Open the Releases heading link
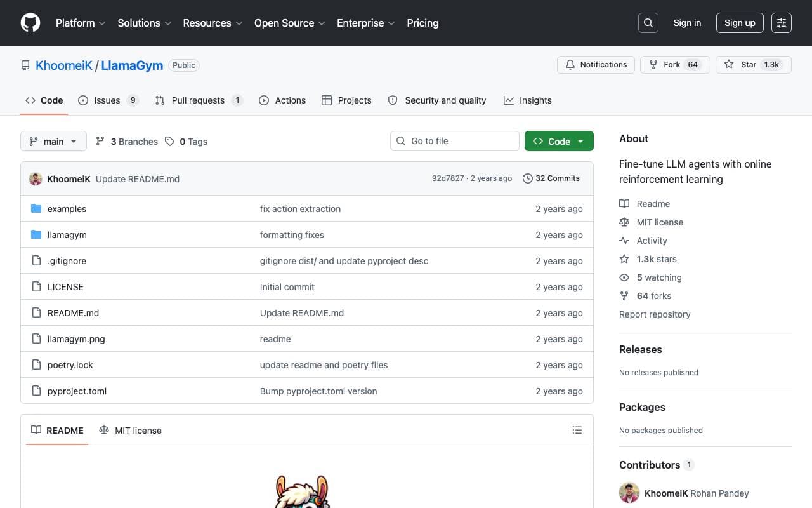Image resolution: width=812 pixels, height=508 pixels. [x=641, y=349]
